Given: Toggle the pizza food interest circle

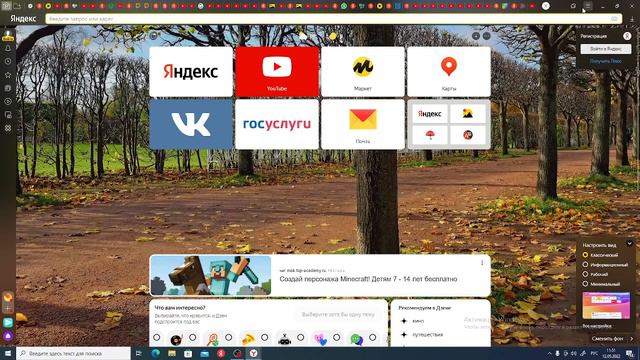Looking at the screenshot, I should tap(264, 338).
